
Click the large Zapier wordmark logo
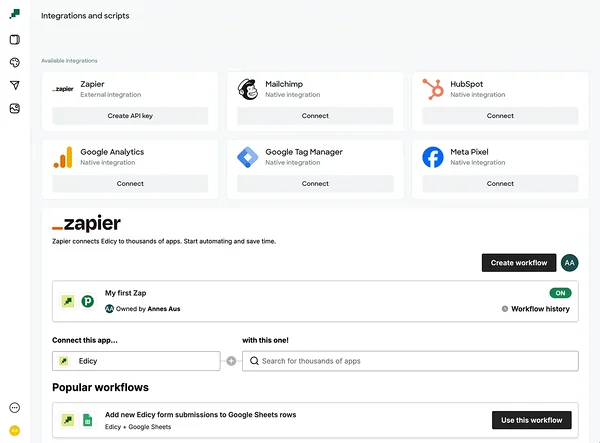86,223
